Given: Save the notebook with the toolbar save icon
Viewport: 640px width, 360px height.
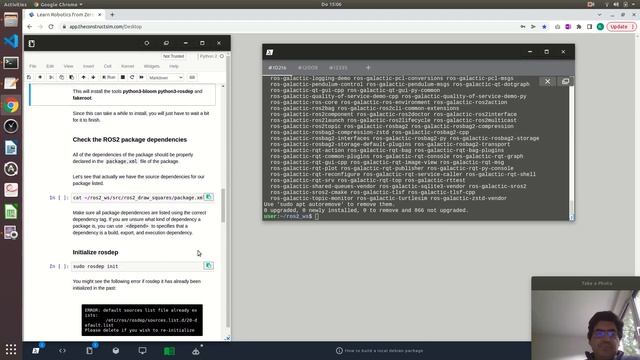Looking at the screenshot, I should 29,77.
